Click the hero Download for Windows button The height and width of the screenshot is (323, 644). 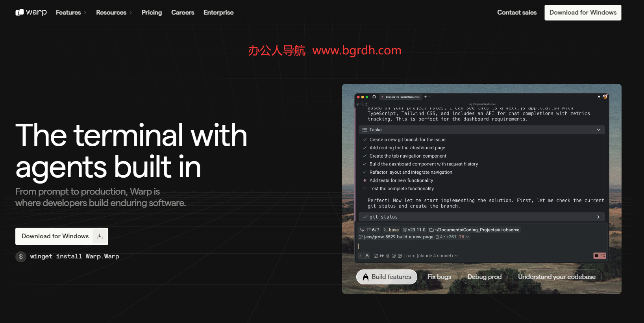(62, 236)
